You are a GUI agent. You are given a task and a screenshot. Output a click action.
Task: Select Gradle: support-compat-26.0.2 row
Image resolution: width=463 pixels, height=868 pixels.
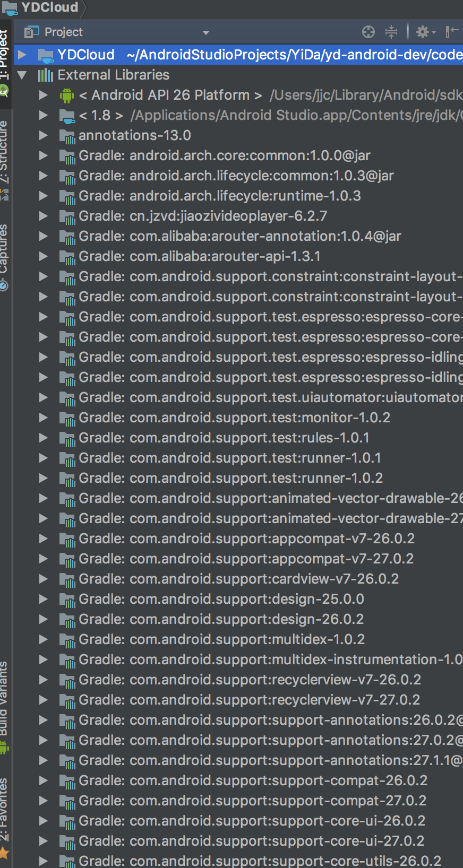pos(238,780)
